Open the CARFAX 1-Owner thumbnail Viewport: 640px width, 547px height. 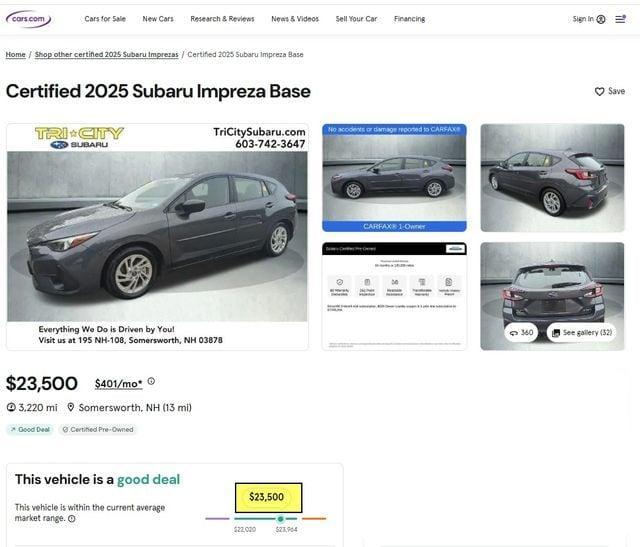pos(394,178)
